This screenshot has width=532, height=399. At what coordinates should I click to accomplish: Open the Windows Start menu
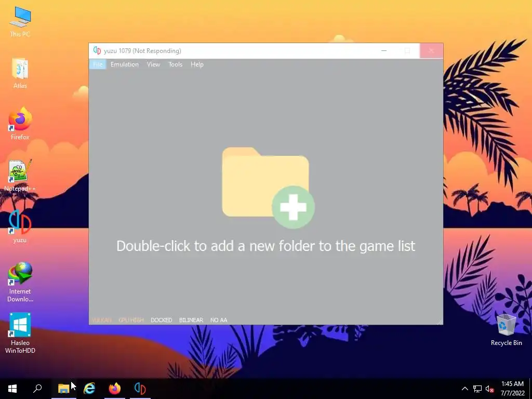[x=12, y=389]
